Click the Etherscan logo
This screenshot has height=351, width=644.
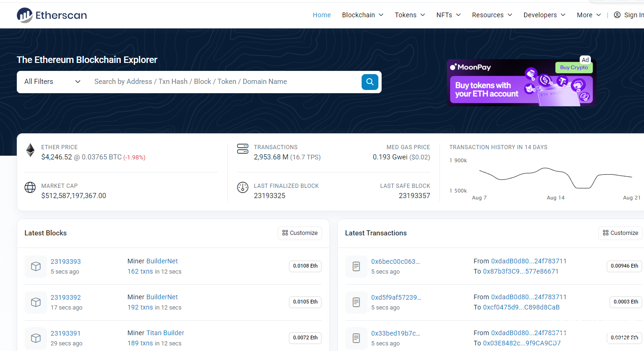coord(52,15)
